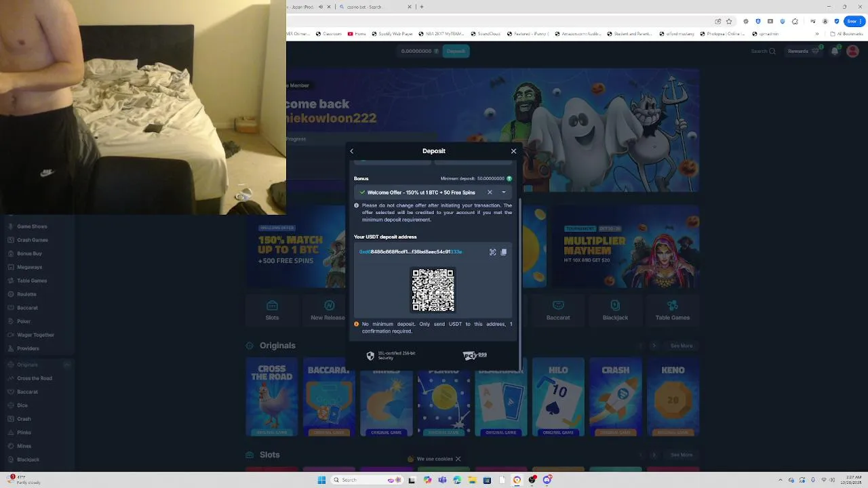
Task: Click the Deposit button in header
Action: 456,51
